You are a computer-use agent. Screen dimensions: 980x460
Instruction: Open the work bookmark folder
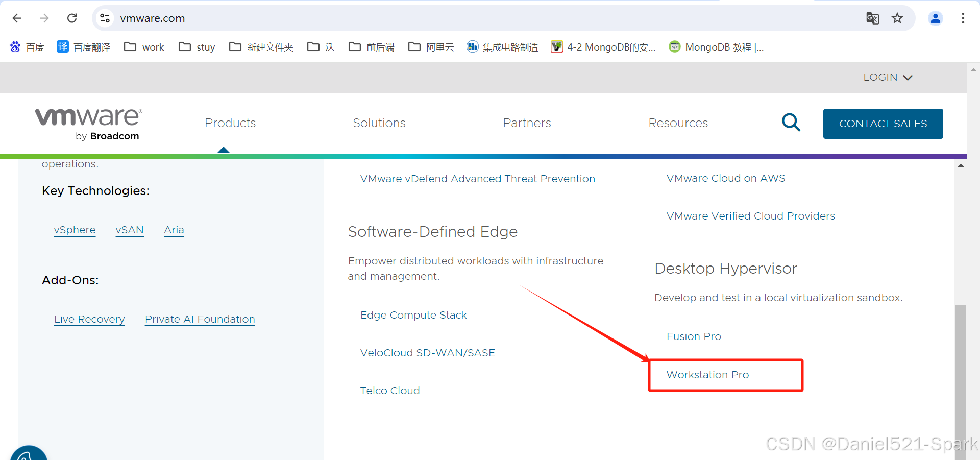click(x=144, y=47)
